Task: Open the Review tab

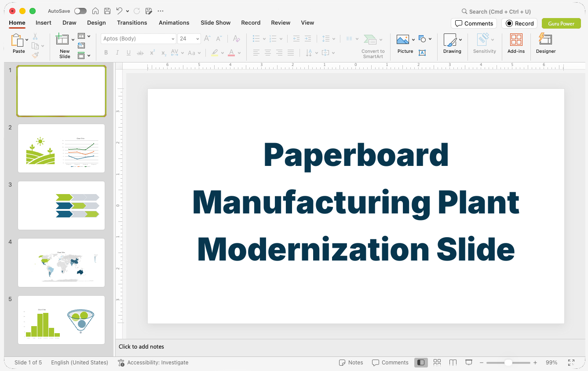Action: click(281, 23)
